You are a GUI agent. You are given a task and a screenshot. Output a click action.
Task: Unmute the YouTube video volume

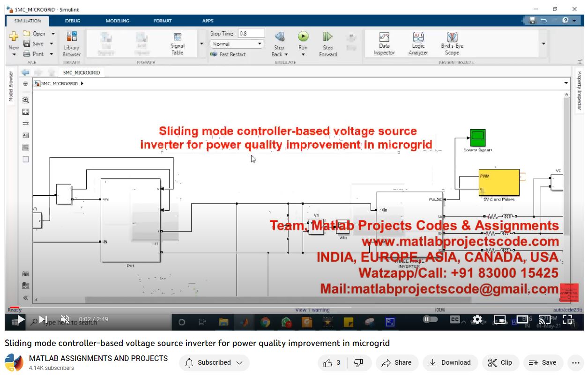65,319
